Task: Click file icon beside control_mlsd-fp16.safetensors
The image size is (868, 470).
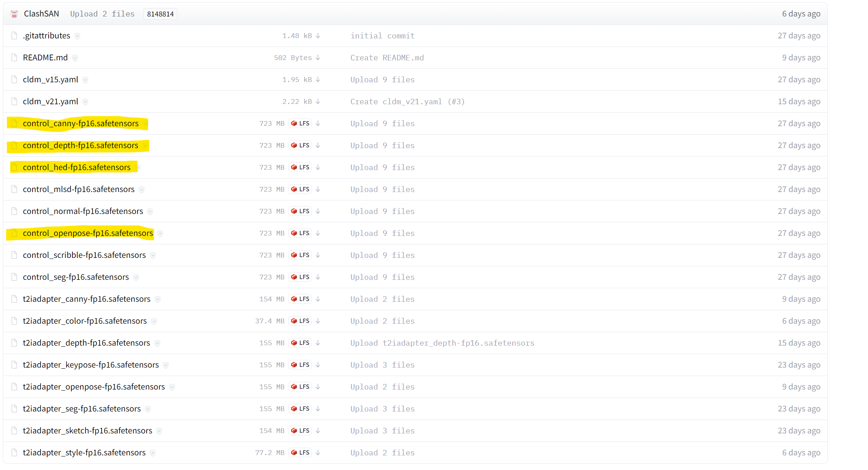Action: coord(14,189)
